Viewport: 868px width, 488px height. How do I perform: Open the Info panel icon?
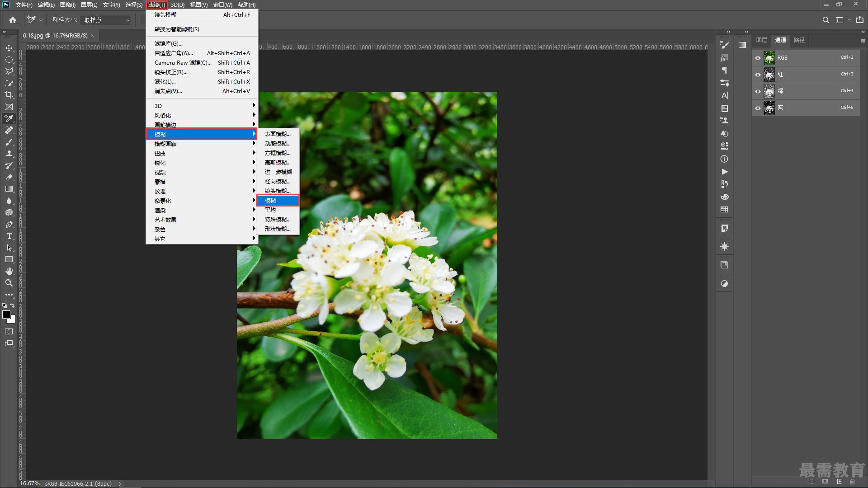(x=724, y=159)
